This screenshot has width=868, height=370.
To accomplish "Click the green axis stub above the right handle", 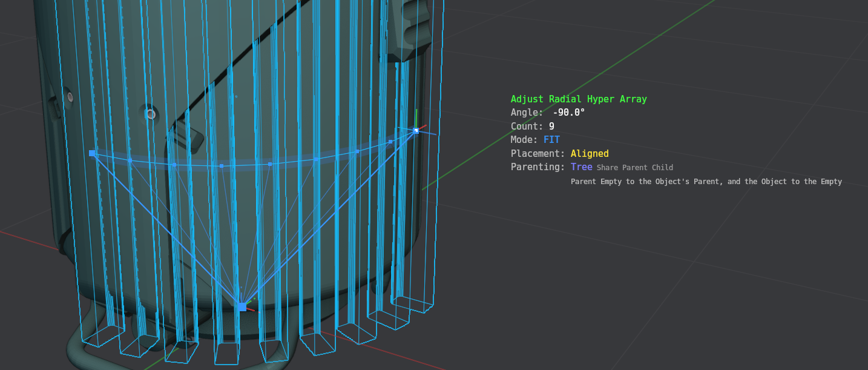I will [416, 117].
